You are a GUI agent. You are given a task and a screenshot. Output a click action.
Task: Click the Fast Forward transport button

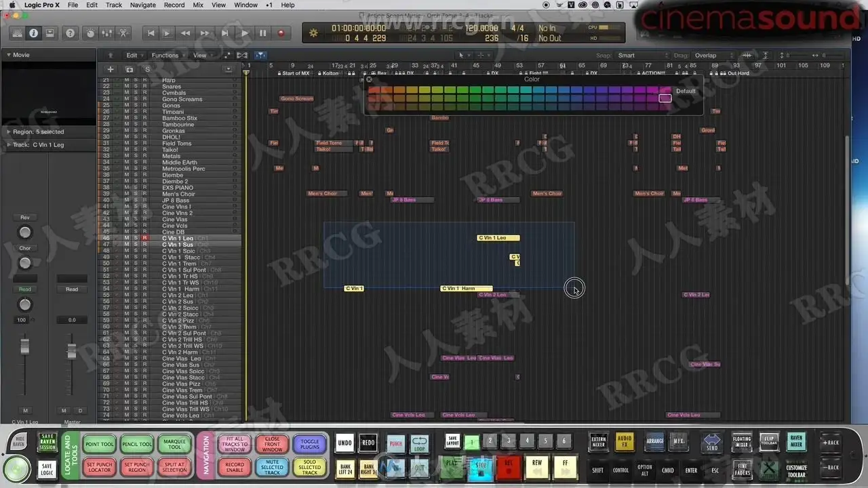pyautogui.click(x=204, y=33)
